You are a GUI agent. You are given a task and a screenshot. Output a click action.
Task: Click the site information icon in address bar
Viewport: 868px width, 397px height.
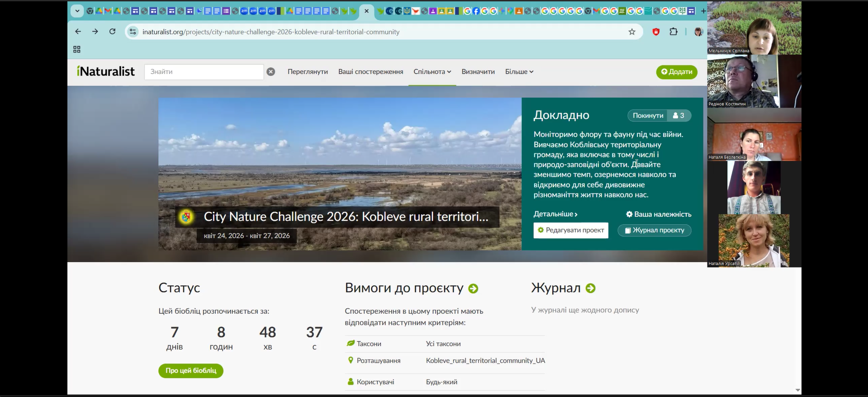click(133, 32)
